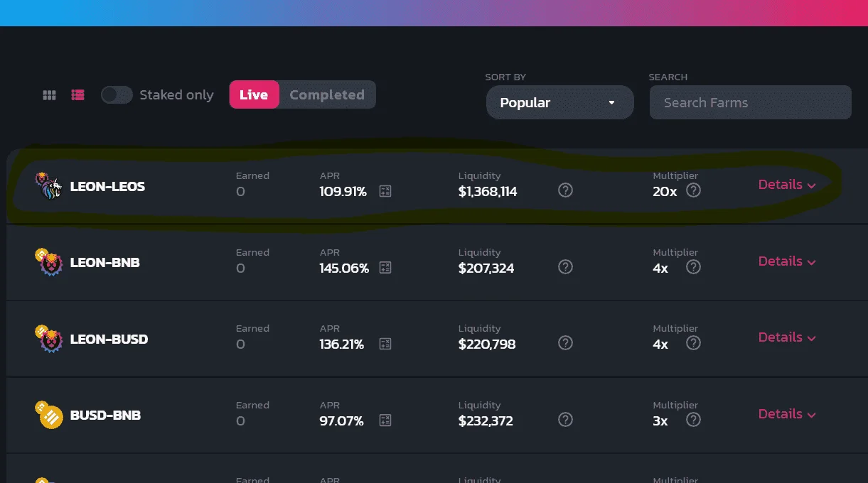
Task: Click liquidity help icon for LEON-LEOS
Action: [565, 190]
